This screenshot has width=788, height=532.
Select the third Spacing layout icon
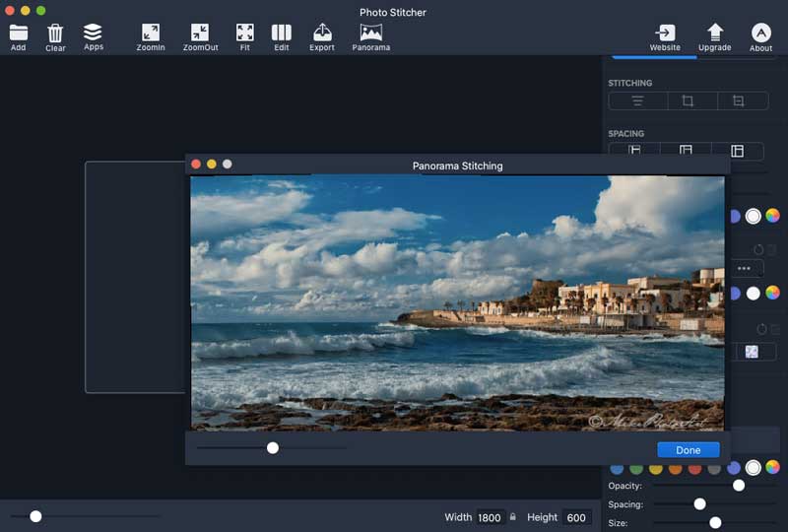pyautogui.click(x=737, y=151)
